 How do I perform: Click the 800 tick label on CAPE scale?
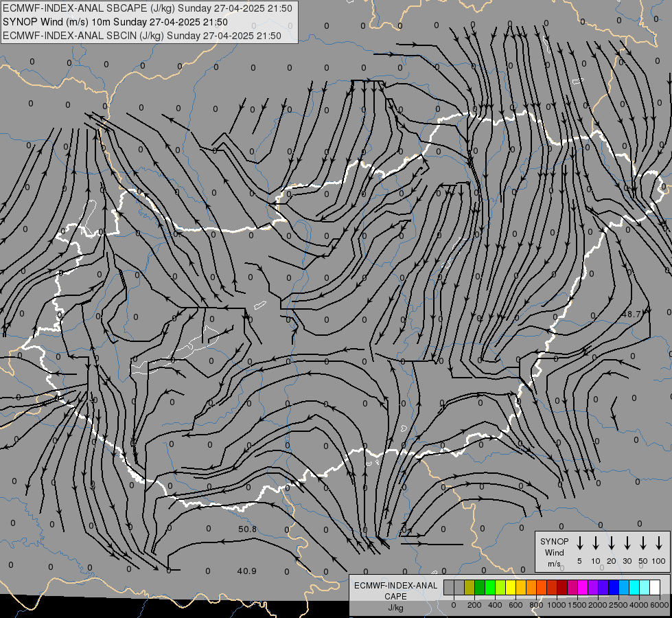point(536,605)
